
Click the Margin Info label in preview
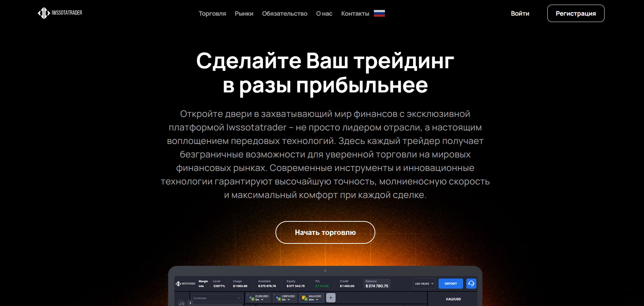[x=203, y=284]
